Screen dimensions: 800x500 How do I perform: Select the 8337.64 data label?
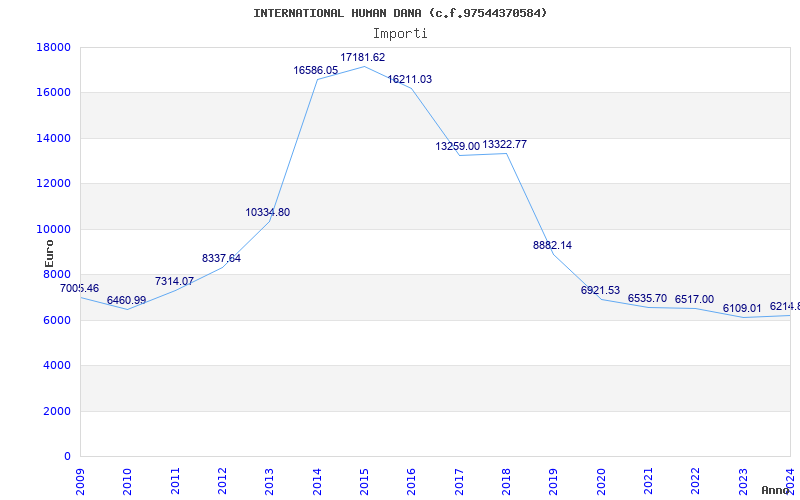click(x=221, y=258)
